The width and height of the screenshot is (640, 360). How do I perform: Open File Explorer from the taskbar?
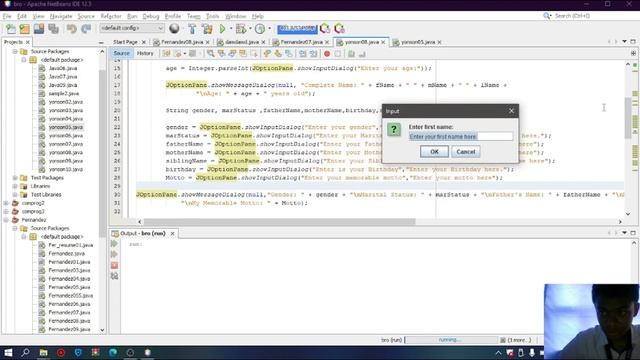(x=43, y=352)
